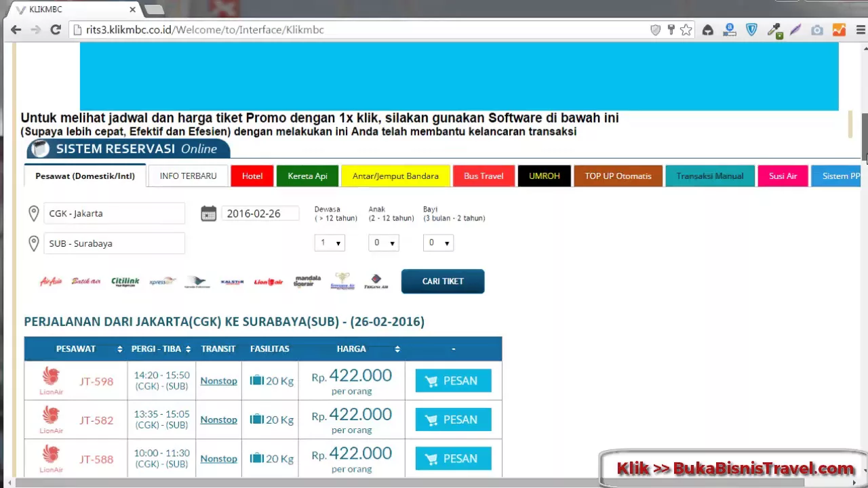
Task: Click the browser back arrow
Action: (x=16, y=30)
